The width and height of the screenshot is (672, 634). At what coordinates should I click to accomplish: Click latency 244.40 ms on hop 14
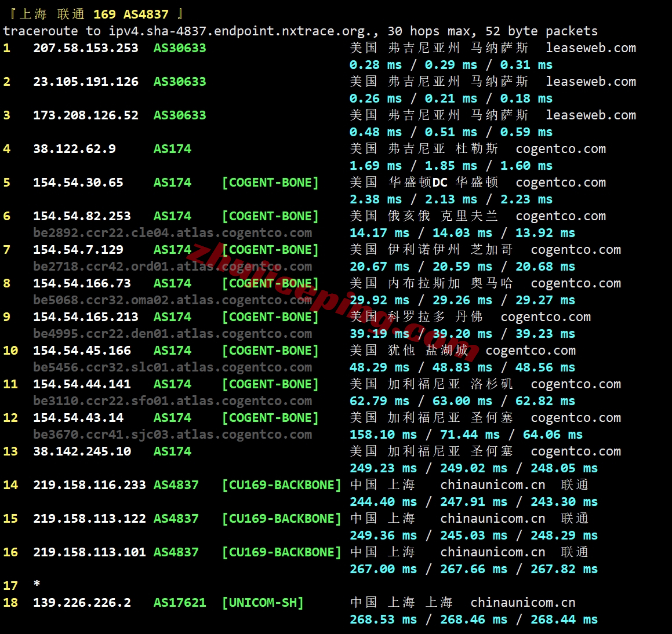(x=383, y=502)
